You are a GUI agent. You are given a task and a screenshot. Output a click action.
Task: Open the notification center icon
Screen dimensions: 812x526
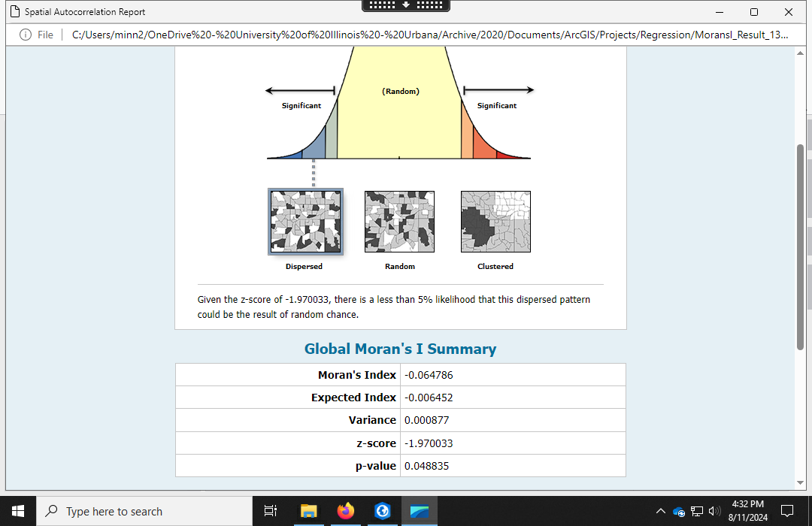(788, 511)
